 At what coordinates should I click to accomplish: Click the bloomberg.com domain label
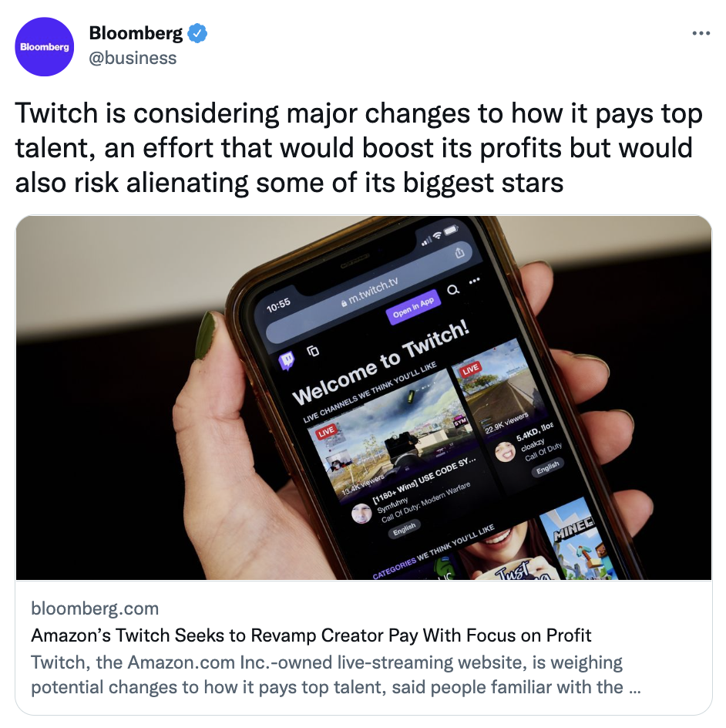95,608
